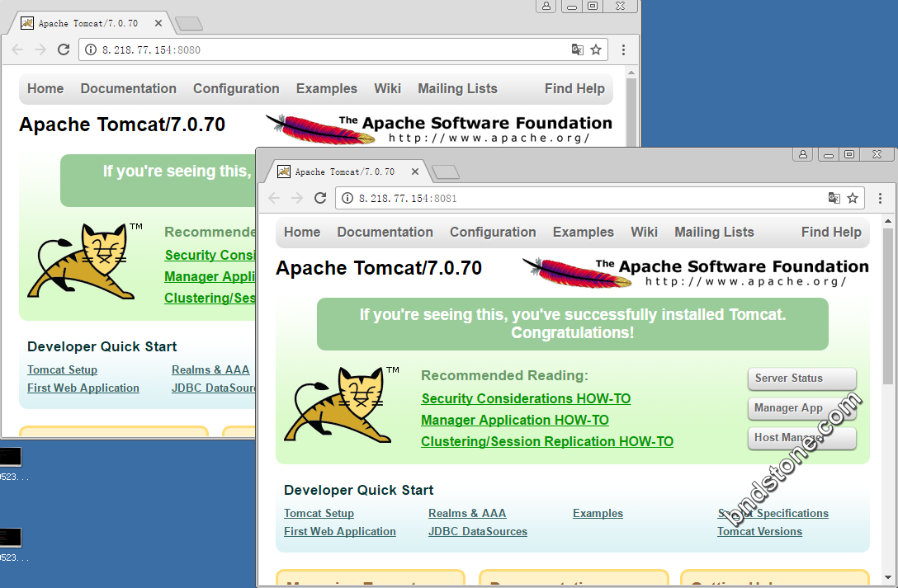The height and width of the screenshot is (588, 898).
Task: Open Clustering/Session Replication HOW-TO in 8081 window
Action: (x=547, y=441)
